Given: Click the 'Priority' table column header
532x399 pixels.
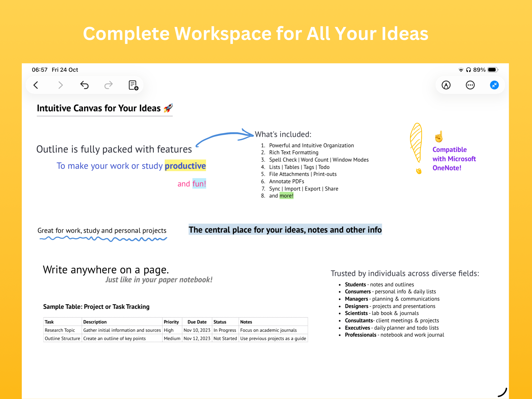Looking at the screenshot, I should pos(171,322).
